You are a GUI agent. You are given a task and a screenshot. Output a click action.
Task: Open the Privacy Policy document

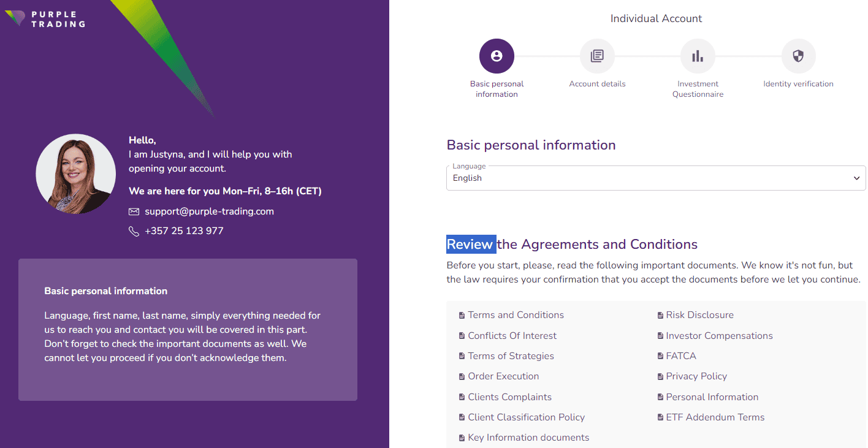pos(696,376)
